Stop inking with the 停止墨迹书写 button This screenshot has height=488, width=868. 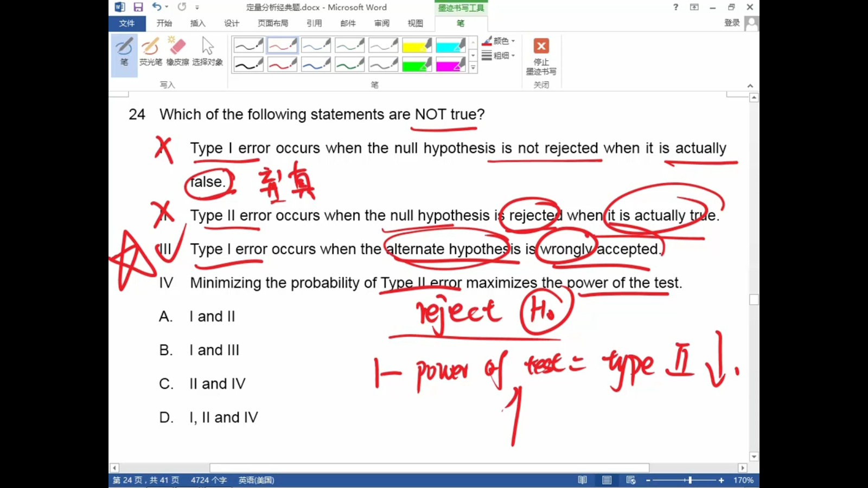coord(541,56)
